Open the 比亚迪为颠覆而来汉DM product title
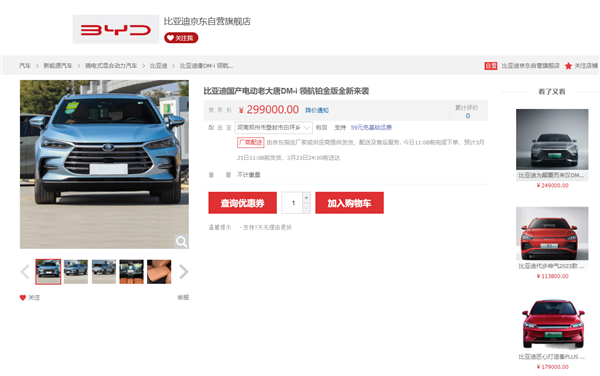This screenshot has height=376, width=600. coord(552,175)
